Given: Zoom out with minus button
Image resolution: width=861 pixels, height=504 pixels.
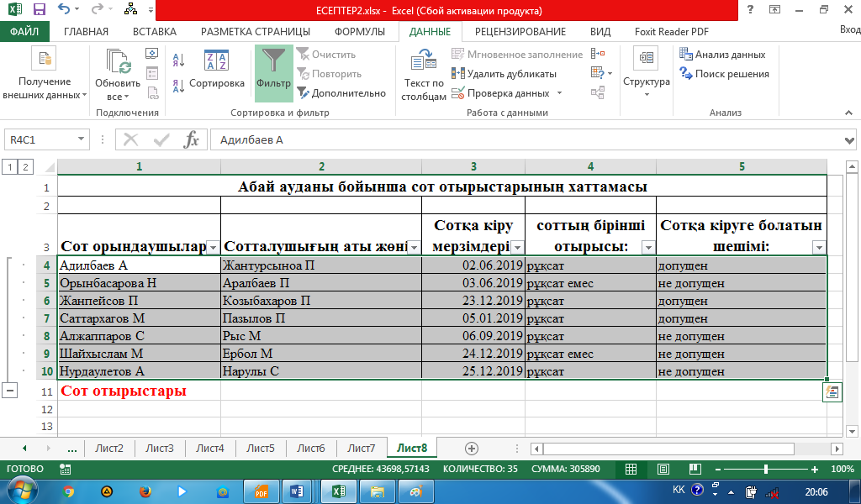Looking at the screenshot, I should (x=717, y=470).
